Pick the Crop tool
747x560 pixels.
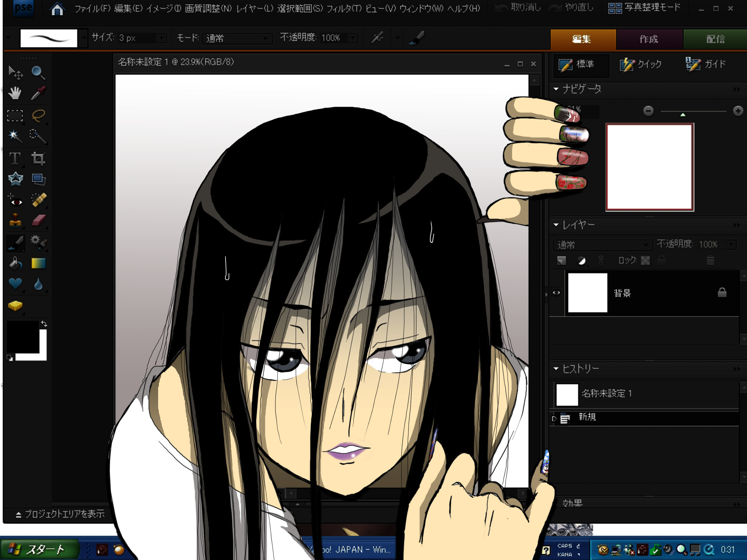click(38, 158)
